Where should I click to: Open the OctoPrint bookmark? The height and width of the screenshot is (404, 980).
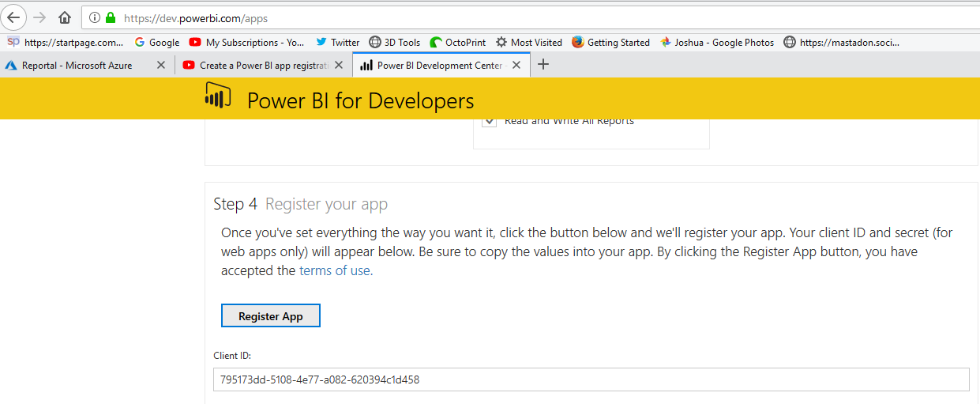coord(457,43)
